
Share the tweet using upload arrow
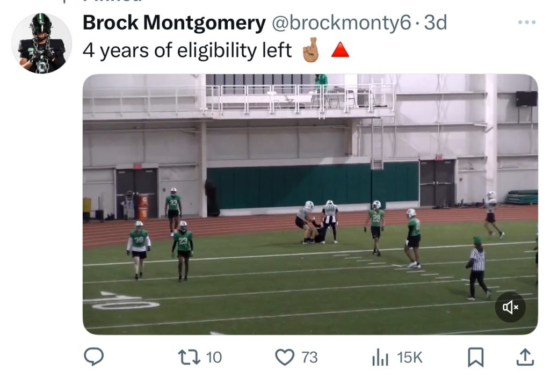(x=525, y=357)
